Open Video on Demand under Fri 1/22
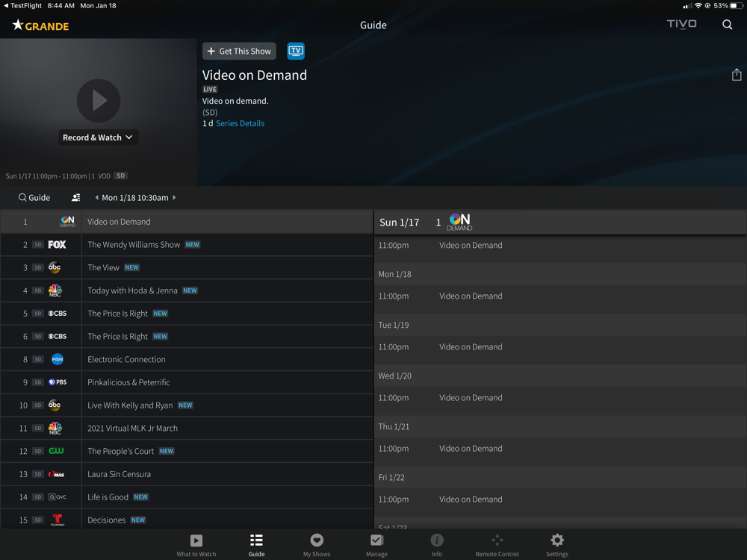 pyautogui.click(x=560, y=502)
